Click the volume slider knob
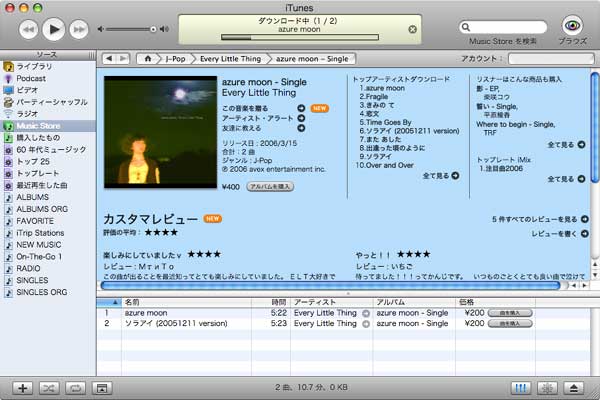The image size is (600, 400). tap(153, 29)
